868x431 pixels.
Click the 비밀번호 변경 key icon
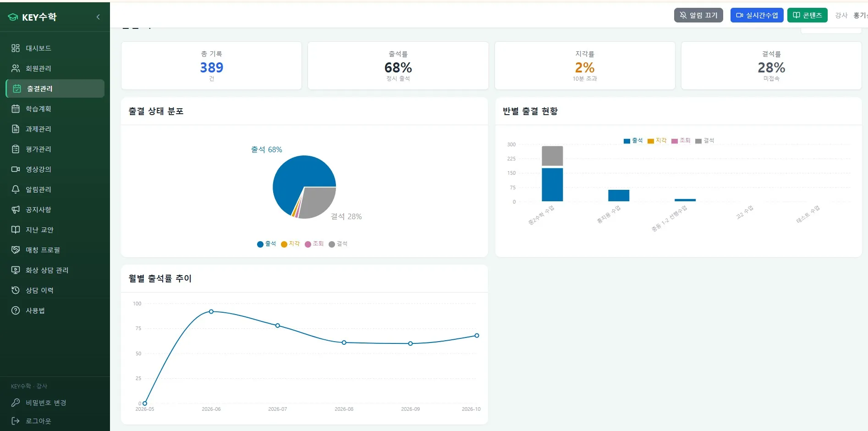[x=16, y=403]
